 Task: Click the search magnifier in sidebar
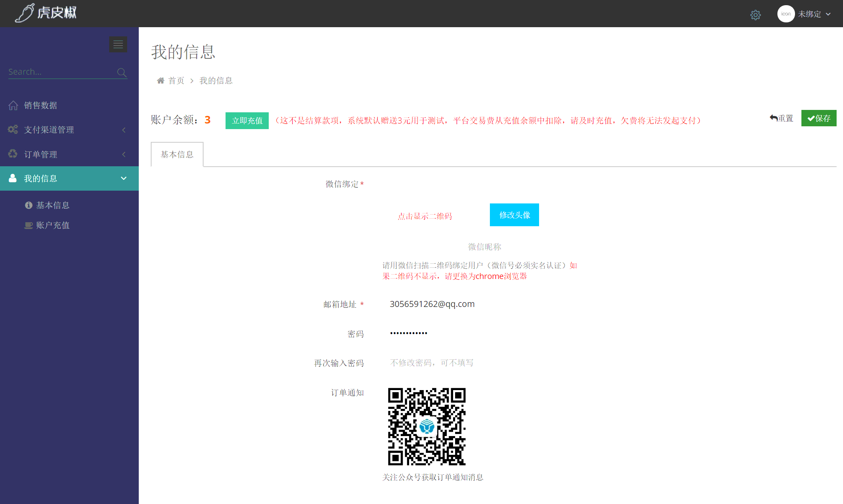[122, 72]
